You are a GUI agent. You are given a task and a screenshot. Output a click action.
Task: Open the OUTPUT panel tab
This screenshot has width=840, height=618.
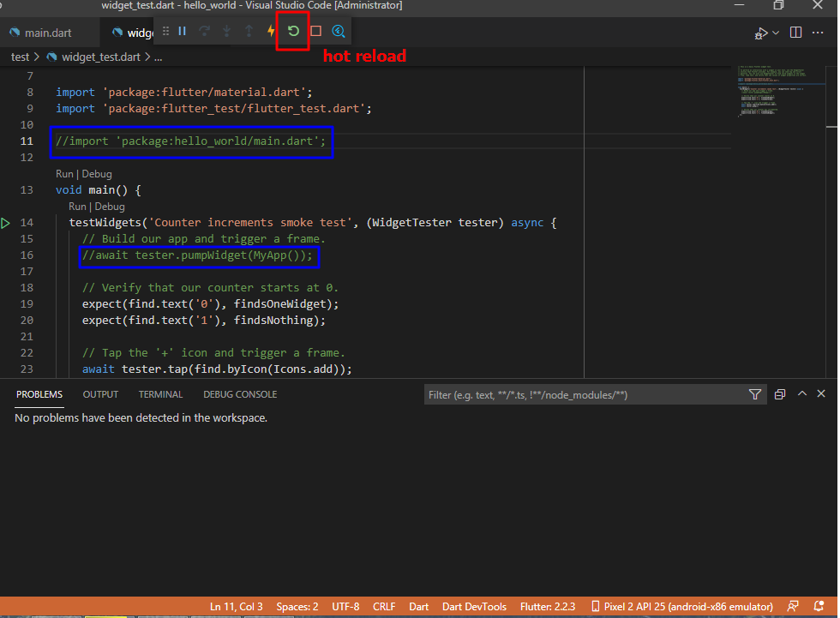tap(100, 394)
